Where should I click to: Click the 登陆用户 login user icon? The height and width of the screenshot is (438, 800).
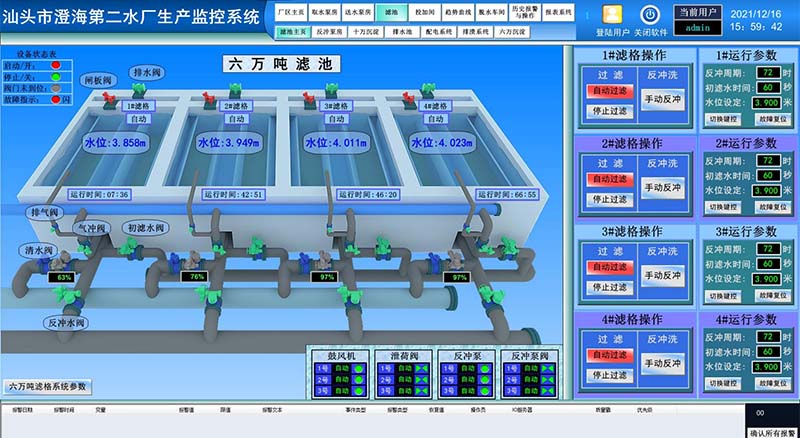click(x=612, y=14)
